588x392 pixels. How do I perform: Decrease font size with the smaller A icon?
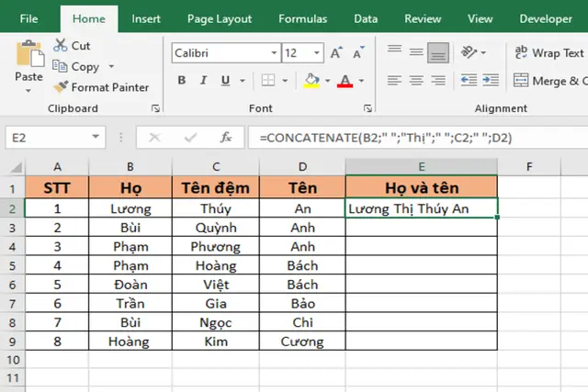tap(358, 53)
